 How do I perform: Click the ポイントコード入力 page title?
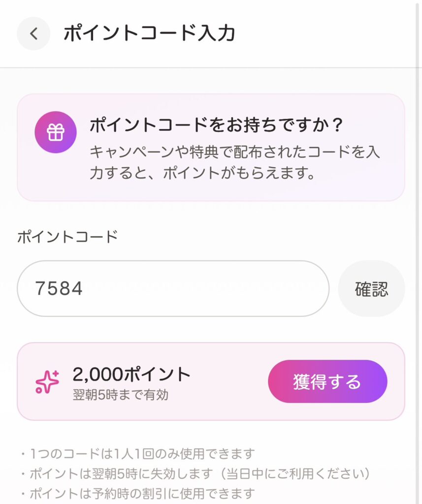(149, 33)
